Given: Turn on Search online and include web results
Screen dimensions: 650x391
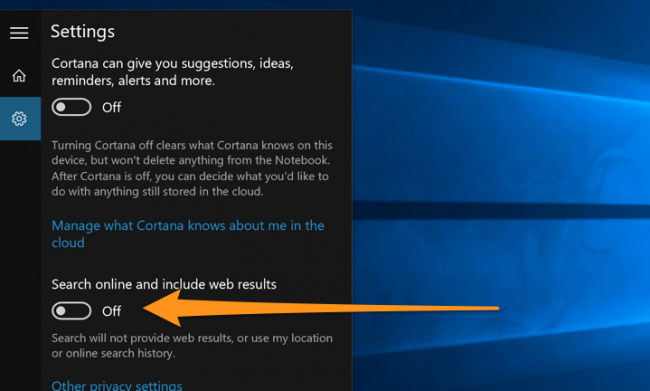Looking at the screenshot, I should click(x=71, y=311).
